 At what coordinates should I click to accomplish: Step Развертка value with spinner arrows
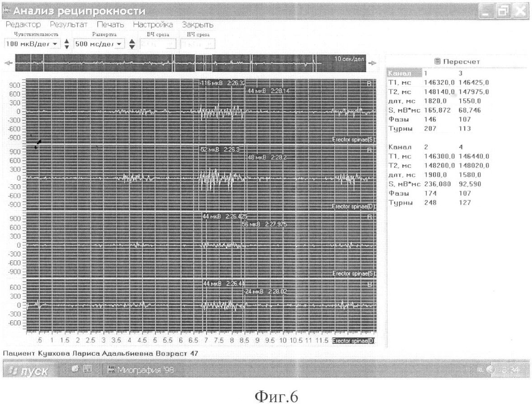(x=132, y=44)
